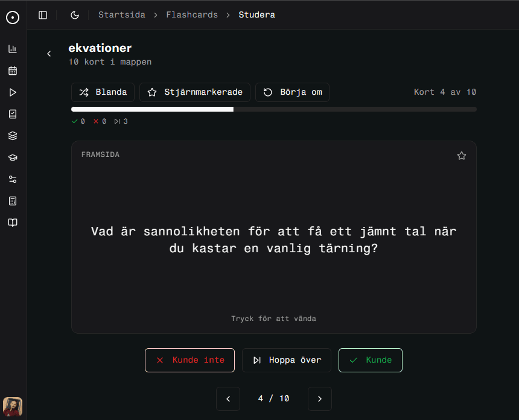This screenshot has height=420, width=519.
Task: Star the current flashcard
Action: click(x=462, y=156)
